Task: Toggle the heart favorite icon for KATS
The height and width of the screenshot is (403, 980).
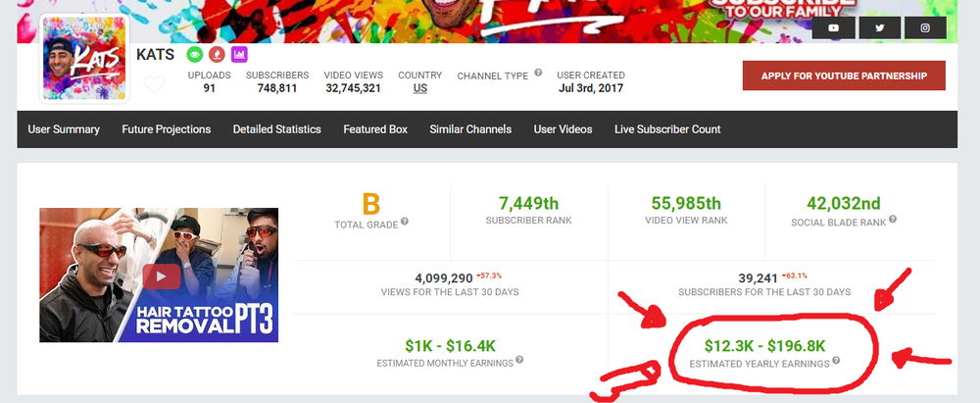Action: (154, 85)
